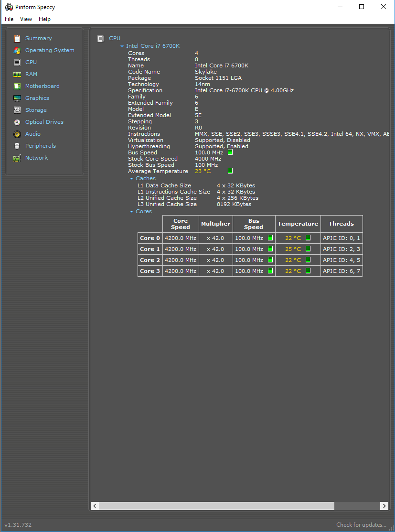Screen dimensions: 395x532
Task: Collapse the Caches section
Action: [x=132, y=179]
